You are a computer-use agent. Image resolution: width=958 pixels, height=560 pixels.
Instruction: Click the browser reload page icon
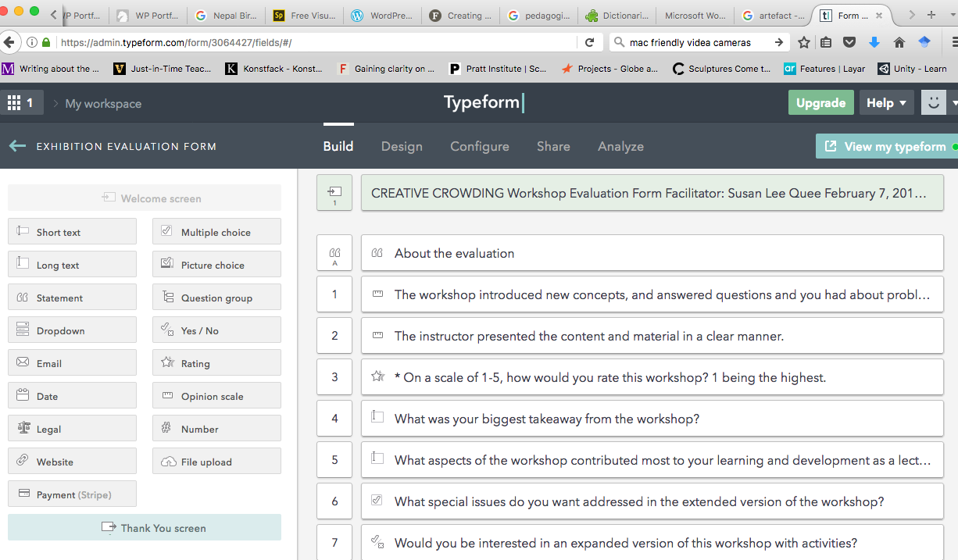[590, 42]
